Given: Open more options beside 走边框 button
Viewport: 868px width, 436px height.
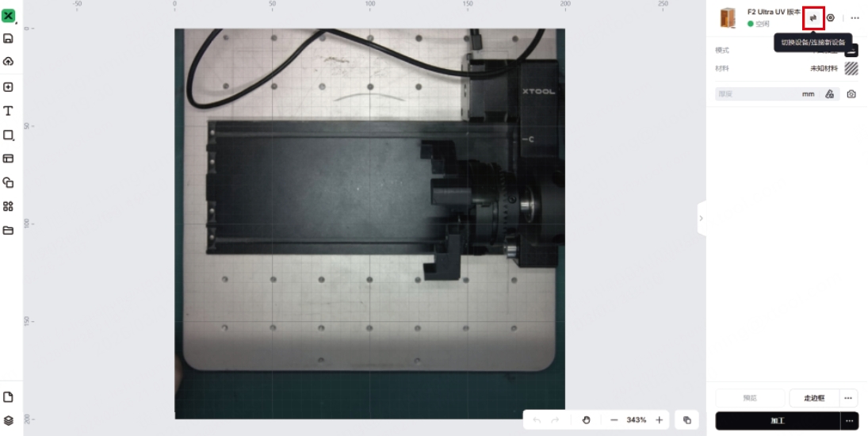Looking at the screenshot, I should pyautogui.click(x=848, y=398).
